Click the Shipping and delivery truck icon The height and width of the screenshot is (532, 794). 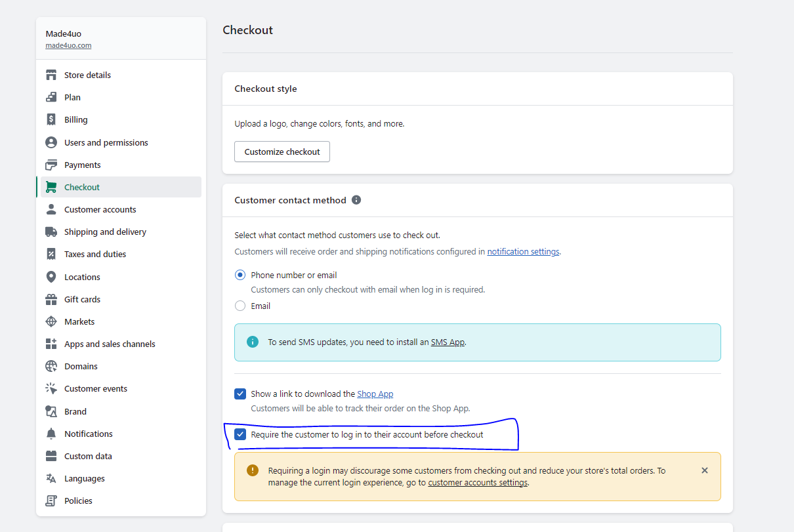51,232
